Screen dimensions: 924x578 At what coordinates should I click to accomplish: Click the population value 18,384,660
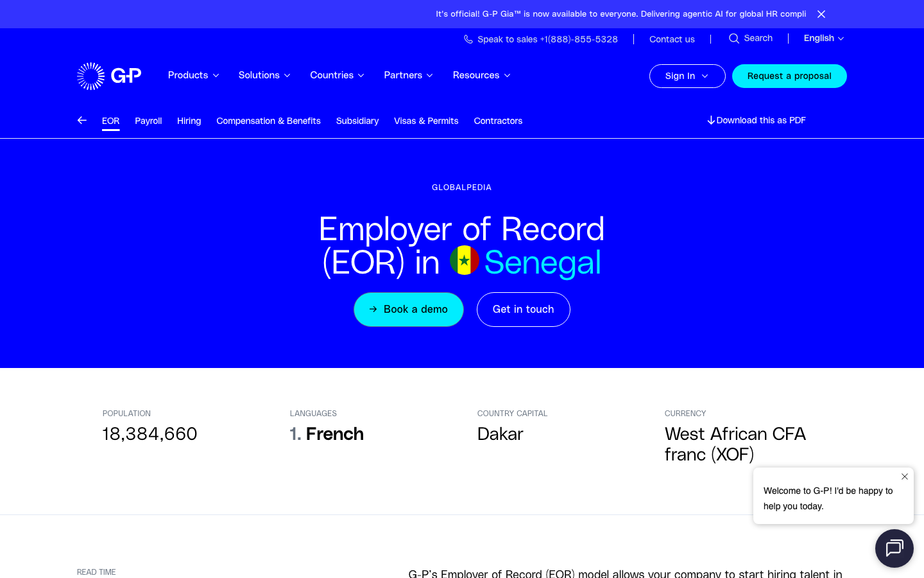pos(150,434)
